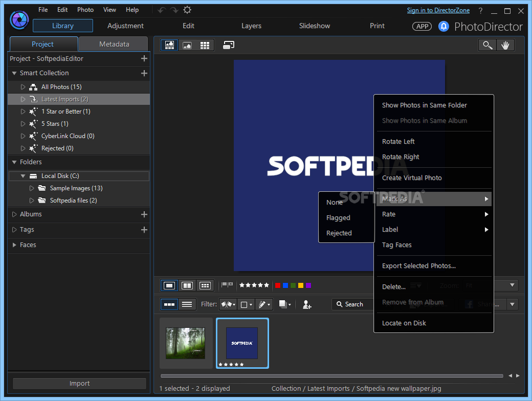Switch browser to thumbnail view
The width and height of the screenshot is (532, 401).
169,304
